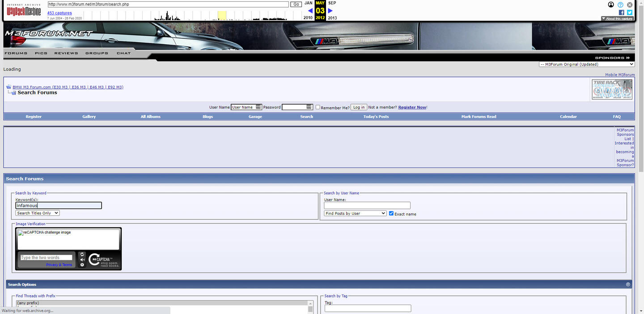Open the GROUPS header tab
The height and width of the screenshot is (314, 644).
pos(97,53)
